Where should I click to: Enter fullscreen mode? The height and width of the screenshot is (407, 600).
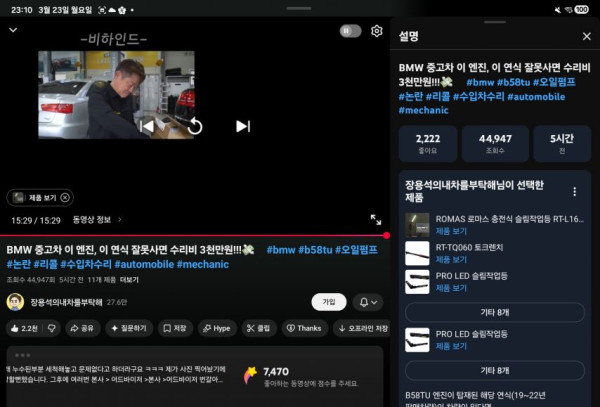[x=376, y=220]
